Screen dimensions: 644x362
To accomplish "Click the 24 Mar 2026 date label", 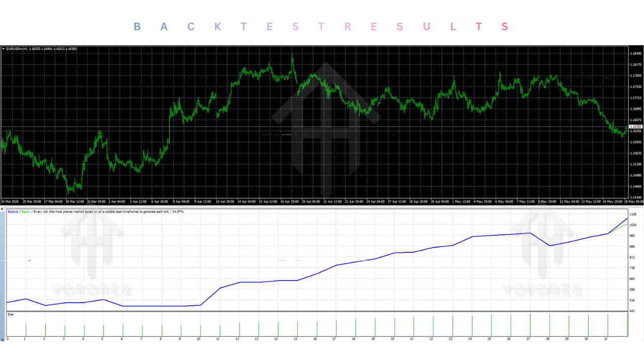I will tap(10, 202).
